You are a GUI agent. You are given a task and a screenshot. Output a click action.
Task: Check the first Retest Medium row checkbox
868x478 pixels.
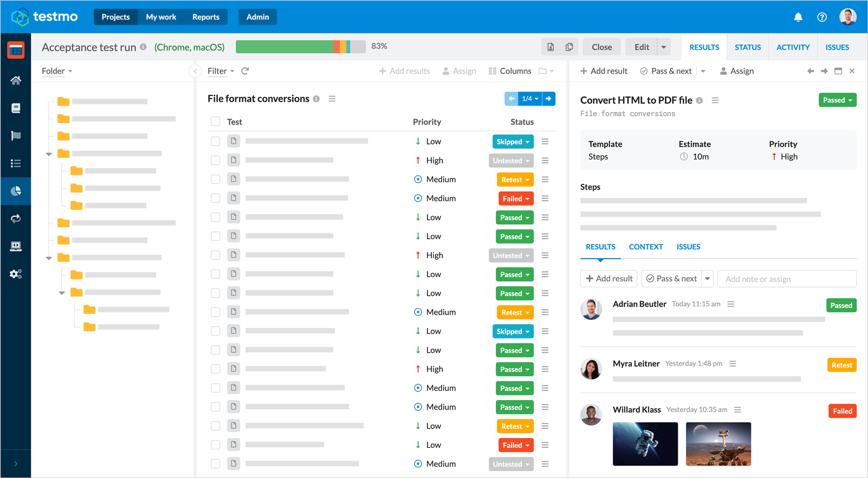(216, 179)
